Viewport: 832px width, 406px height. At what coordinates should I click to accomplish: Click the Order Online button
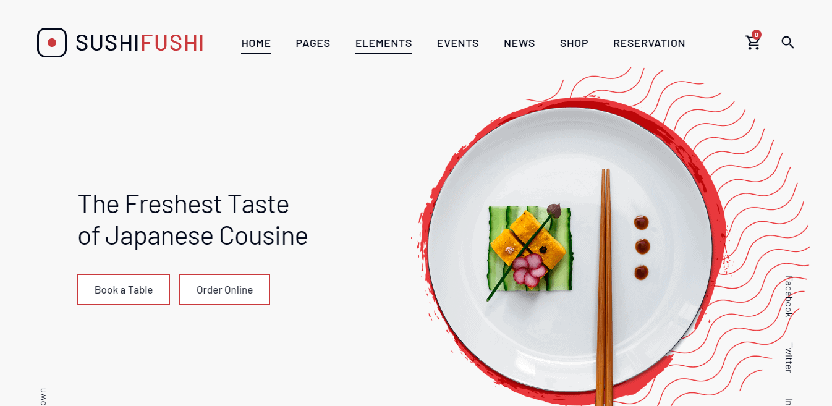click(224, 290)
